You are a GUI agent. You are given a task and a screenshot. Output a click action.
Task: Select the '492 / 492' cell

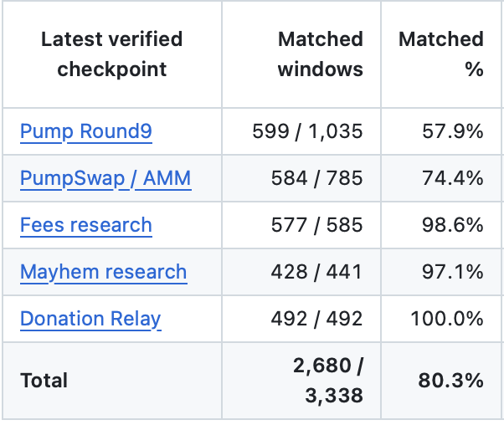(x=301, y=319)
